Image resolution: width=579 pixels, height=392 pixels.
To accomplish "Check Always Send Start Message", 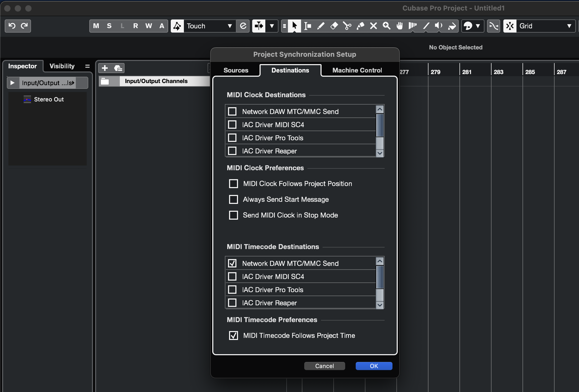I will (x=233, y=199).
